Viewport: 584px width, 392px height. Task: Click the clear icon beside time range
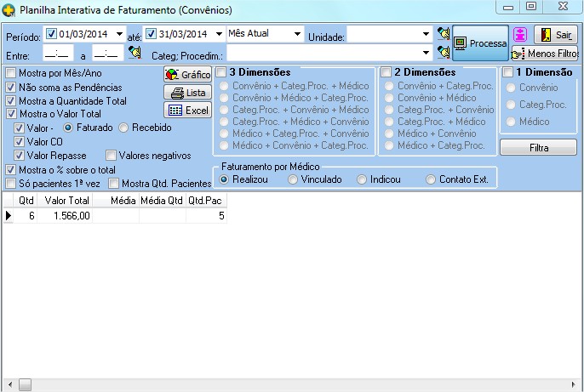point(135,53)
